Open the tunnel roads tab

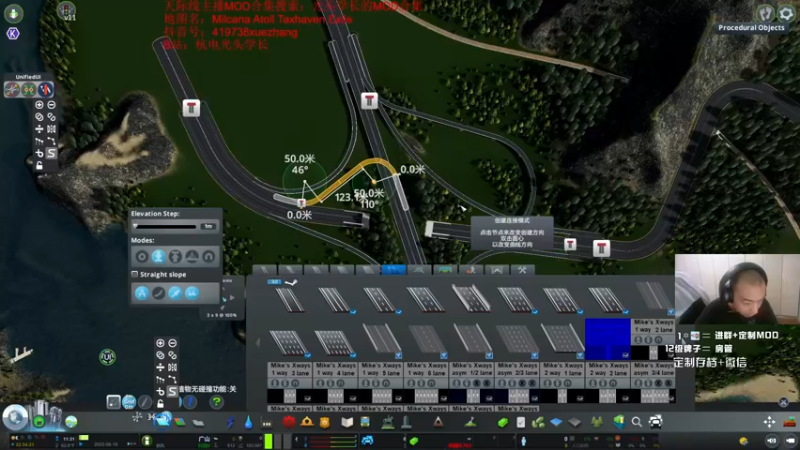[x=496, y=270]
